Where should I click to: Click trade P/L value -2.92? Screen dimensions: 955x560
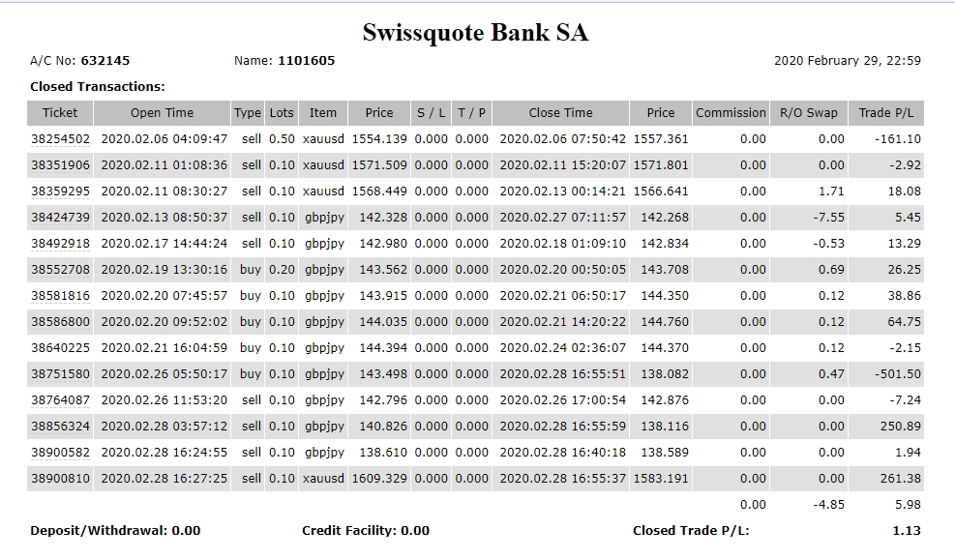coord(905,165)
